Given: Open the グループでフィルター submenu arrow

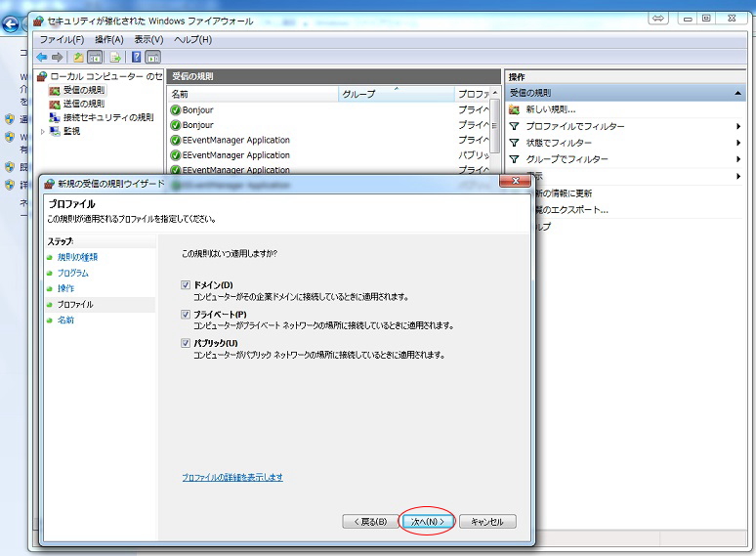Looking at the screenshot, I should click(738, 159).
